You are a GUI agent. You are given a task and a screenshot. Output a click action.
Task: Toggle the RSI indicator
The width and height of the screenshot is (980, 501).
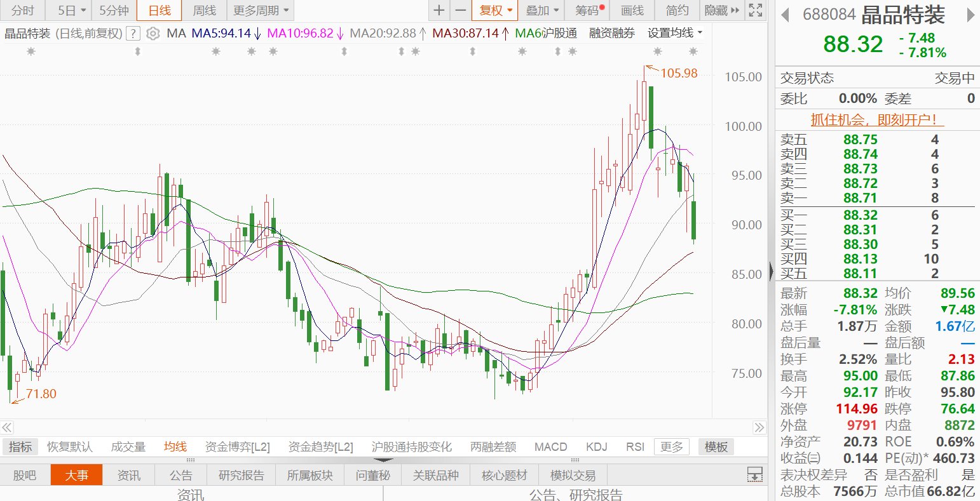tap(636, 447)
